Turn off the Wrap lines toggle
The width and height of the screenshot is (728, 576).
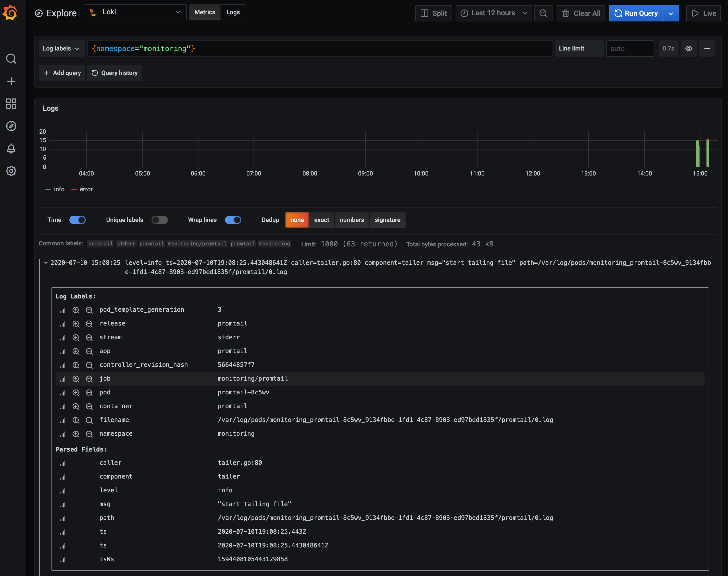[233, 220]
